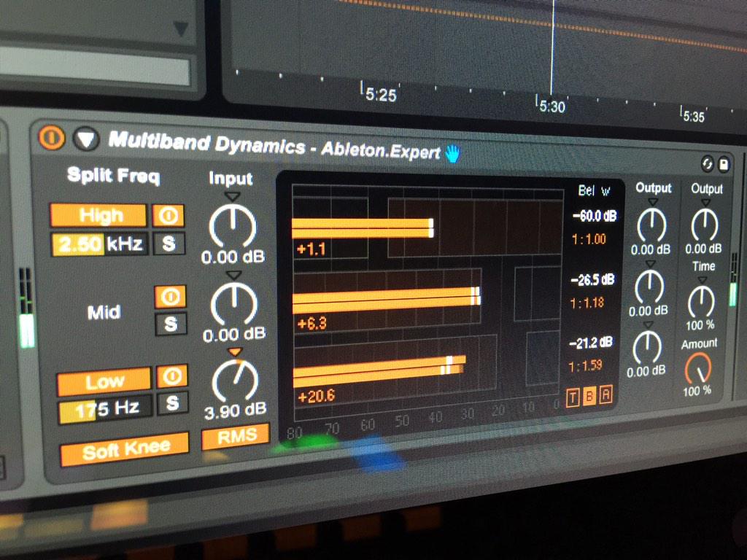747x560 pixels.
Task: Click the High band Input knob
Action: pos(233,226)
